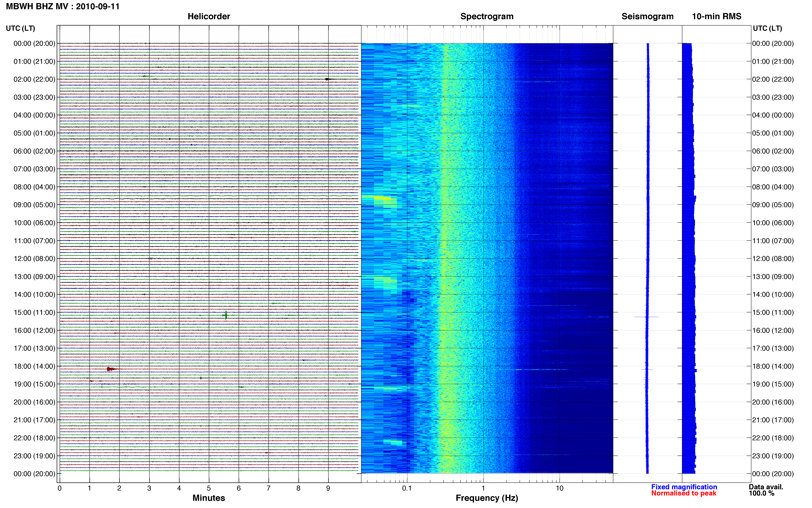Select the left 09:00 (05:00) time label
The width and height of the screenshot is (812, 508).
coord(34,205)
